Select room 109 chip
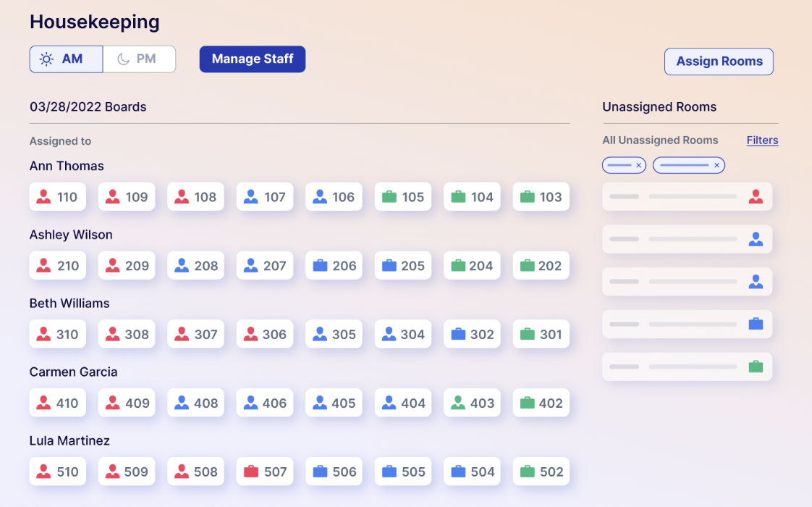 tap(127, 196)
